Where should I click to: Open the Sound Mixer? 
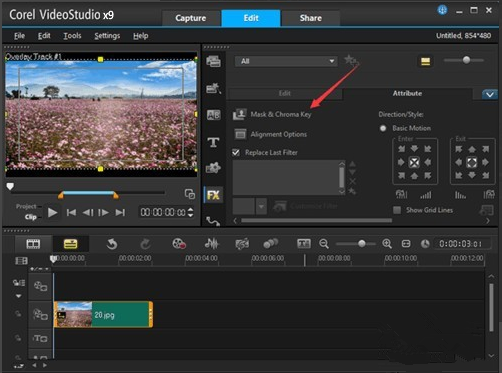point(212,244)
